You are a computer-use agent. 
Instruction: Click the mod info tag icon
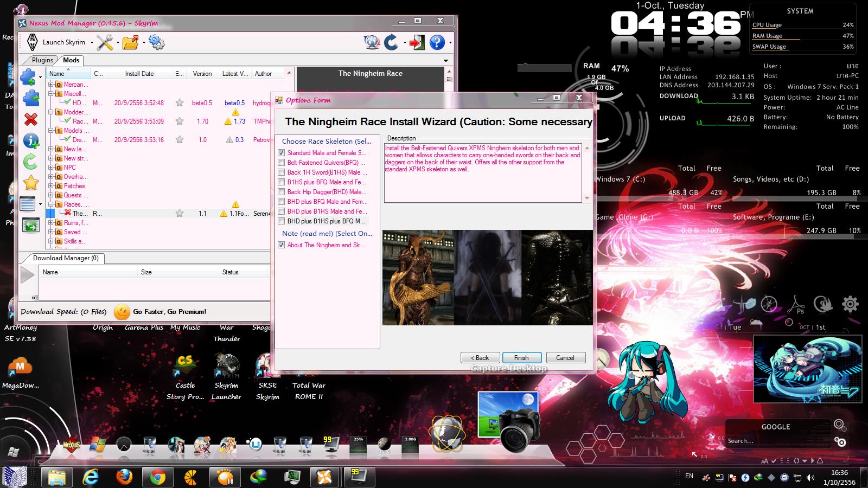(x=31, y=141)
